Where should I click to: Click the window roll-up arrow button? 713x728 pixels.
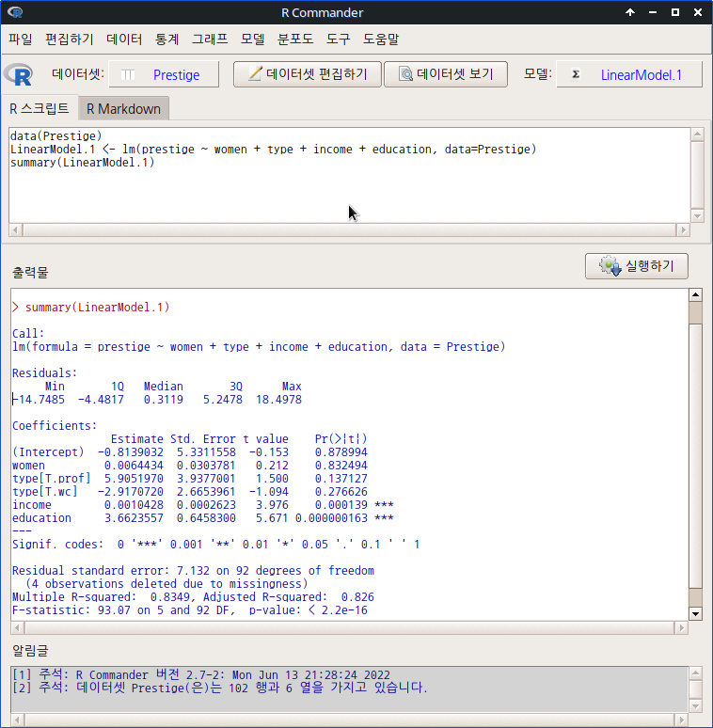click(630, 12)
